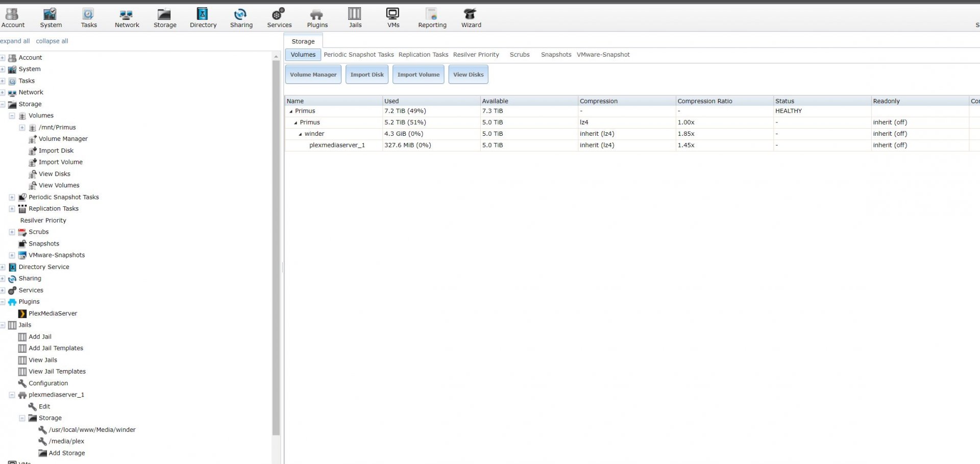Click the collapse all link
The height and width of the screenshot is (464, 980).
52,41
